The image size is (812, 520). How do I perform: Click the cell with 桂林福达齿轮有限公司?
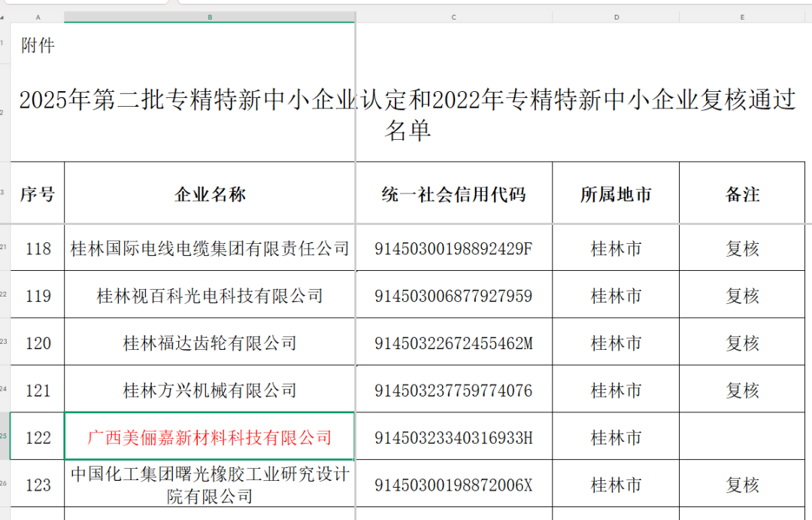coord(209,342)
